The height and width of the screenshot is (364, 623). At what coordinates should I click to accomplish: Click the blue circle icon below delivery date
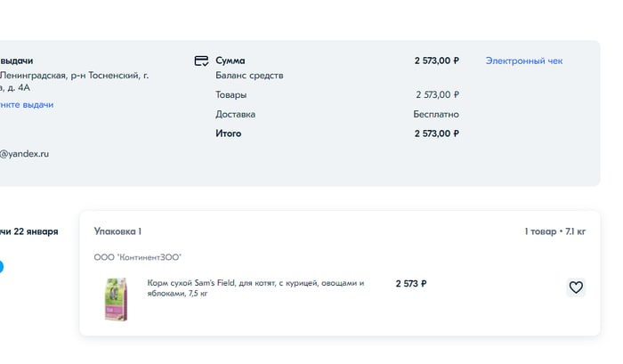tap(1, 267)
